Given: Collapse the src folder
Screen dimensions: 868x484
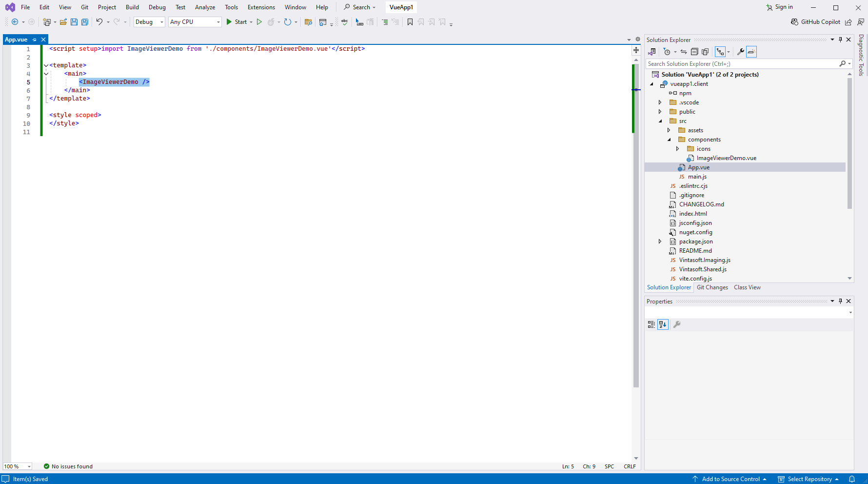Looking at the screenshot, I should [660, 121].
